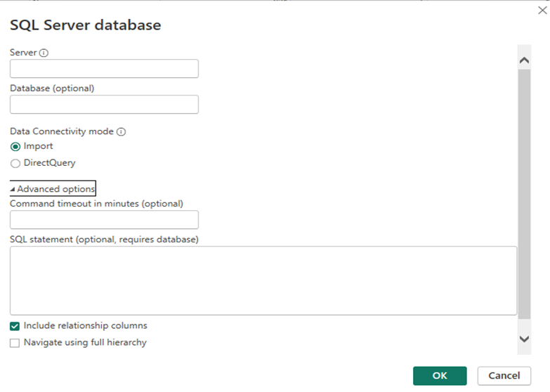Viewport: 550px width, 392px height.
Task: Click the scrollbar up arrow
Action: click(524, 60)
